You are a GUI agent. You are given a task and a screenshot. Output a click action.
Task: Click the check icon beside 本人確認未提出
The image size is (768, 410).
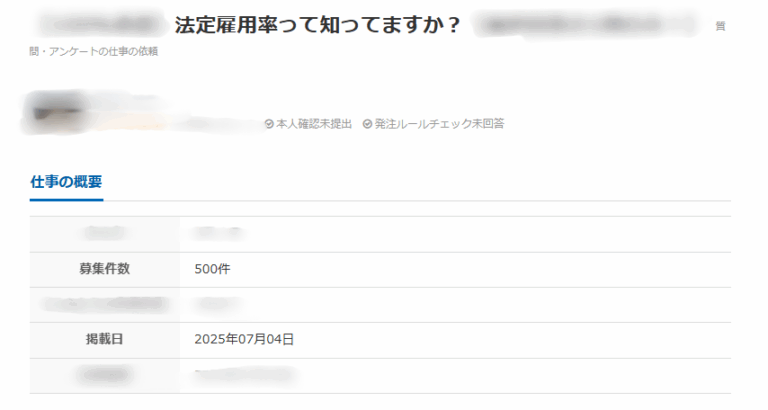tap(269, 124)
